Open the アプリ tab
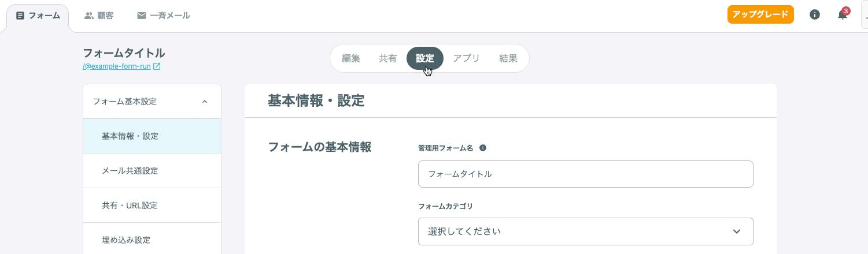 pos(466,58)
